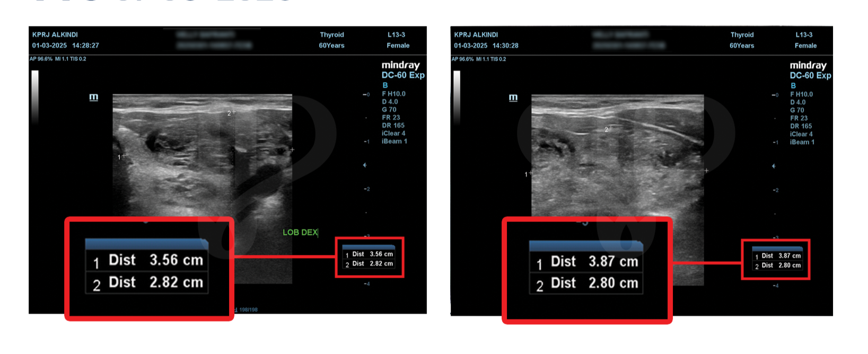Viewport: 868px width, 354px height.
Task: Click caliper 2 marker in the 14:30:28 scan
Action: (x=609, y=129)
